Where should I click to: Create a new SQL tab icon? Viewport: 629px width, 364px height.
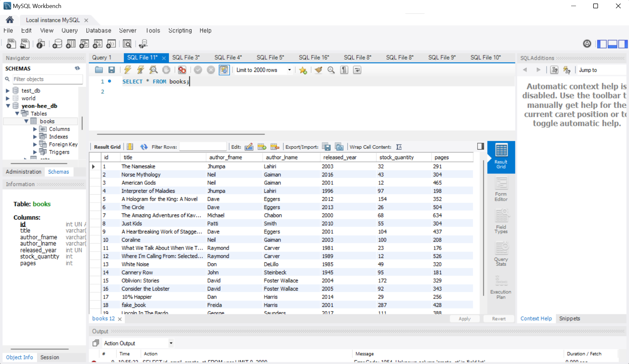[x=11, y=44]
